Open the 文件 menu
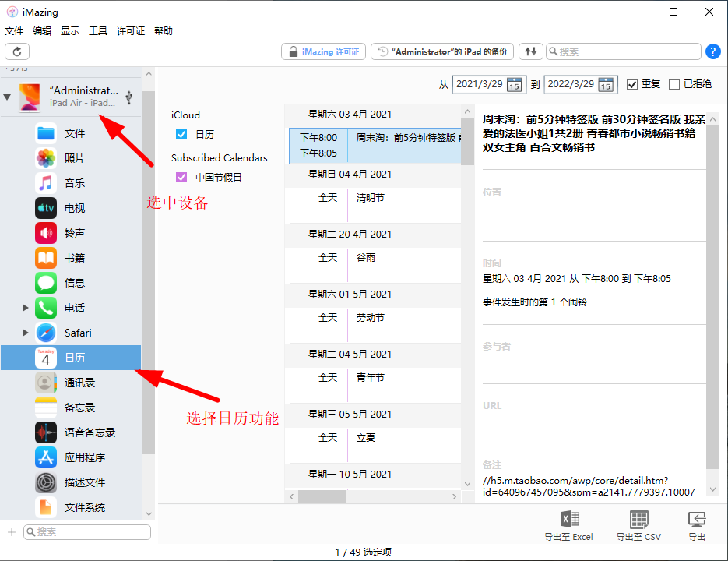The height and width of the screenshot is (561, 728). [x=14, y=30]
